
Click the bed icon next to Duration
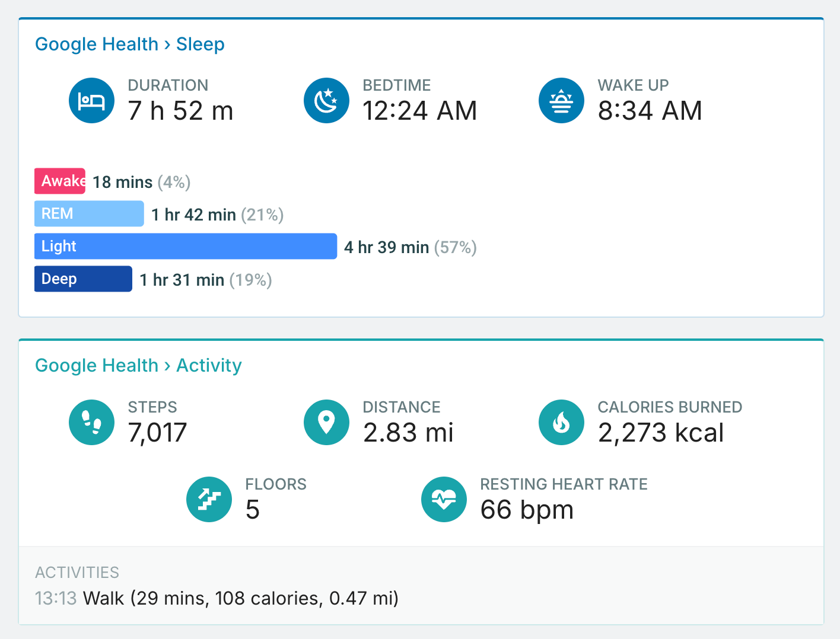(x=91, y=101)
